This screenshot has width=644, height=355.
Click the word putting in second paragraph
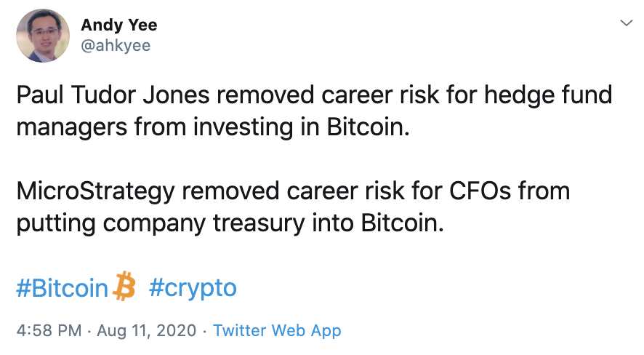(56, 224)
